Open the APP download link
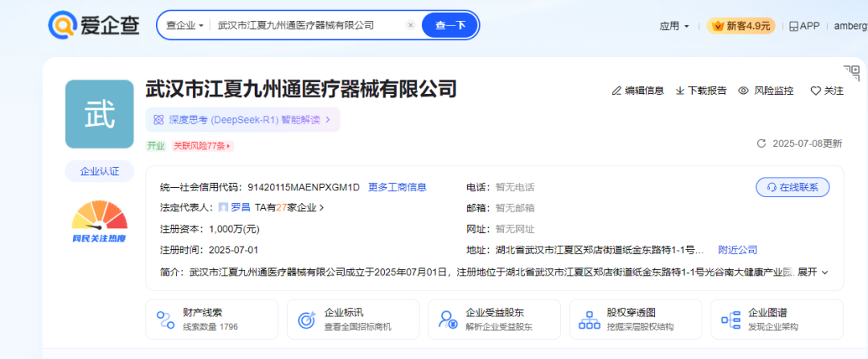868x359 pixels. (x=804, y=26)
